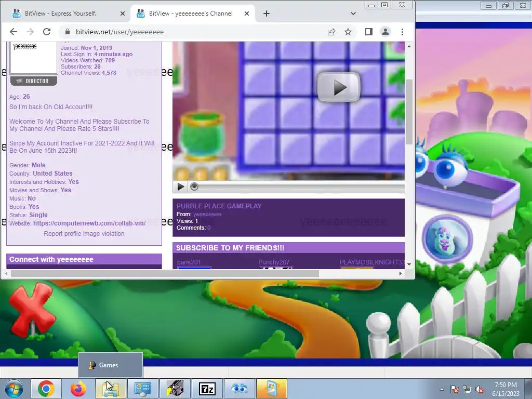Open the Windows flag shortcut in taskbar
This screenshot has height=399, width=532.
(271, 389)
